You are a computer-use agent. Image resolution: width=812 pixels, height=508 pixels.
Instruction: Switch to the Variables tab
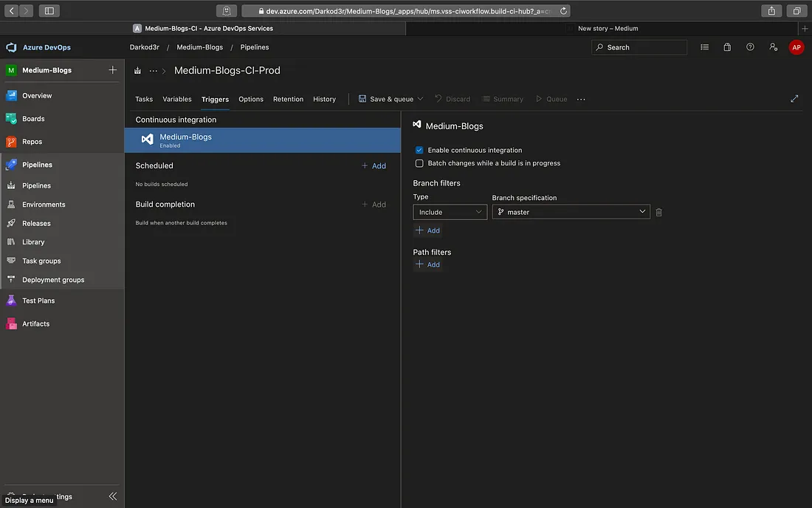(x=177, y=99)
